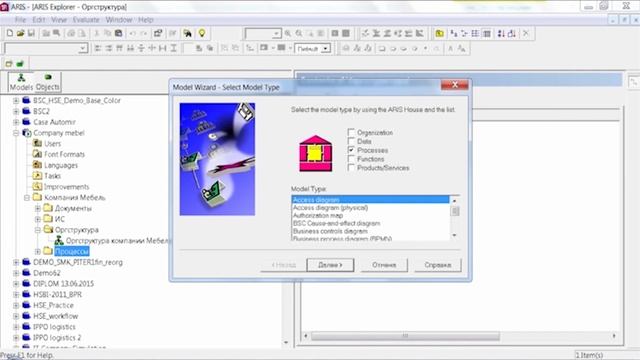
Task: Open the font name combo box dropdown
Action: click(x=83, y=49)
